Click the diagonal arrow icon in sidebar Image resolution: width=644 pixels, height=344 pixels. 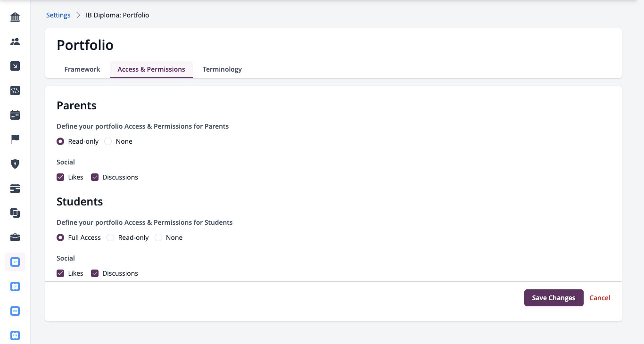click(x=15, y=66)
